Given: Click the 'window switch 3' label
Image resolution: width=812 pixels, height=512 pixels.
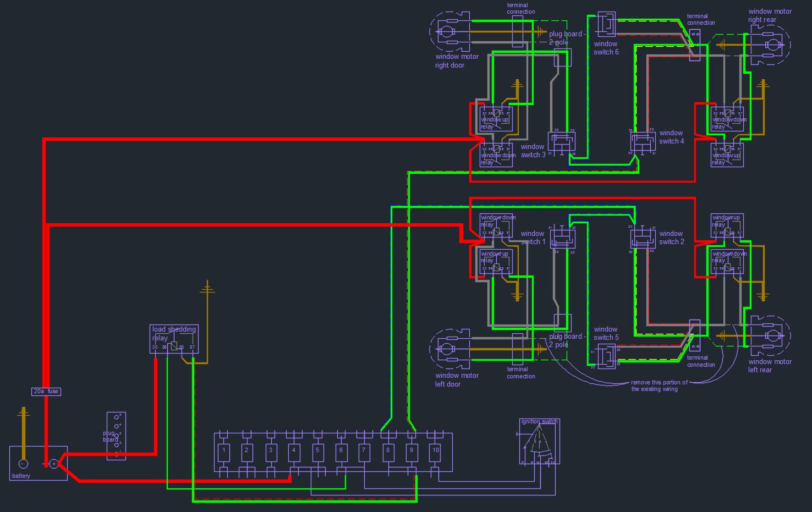Looking at the screenshot, I should click(533, 151).
